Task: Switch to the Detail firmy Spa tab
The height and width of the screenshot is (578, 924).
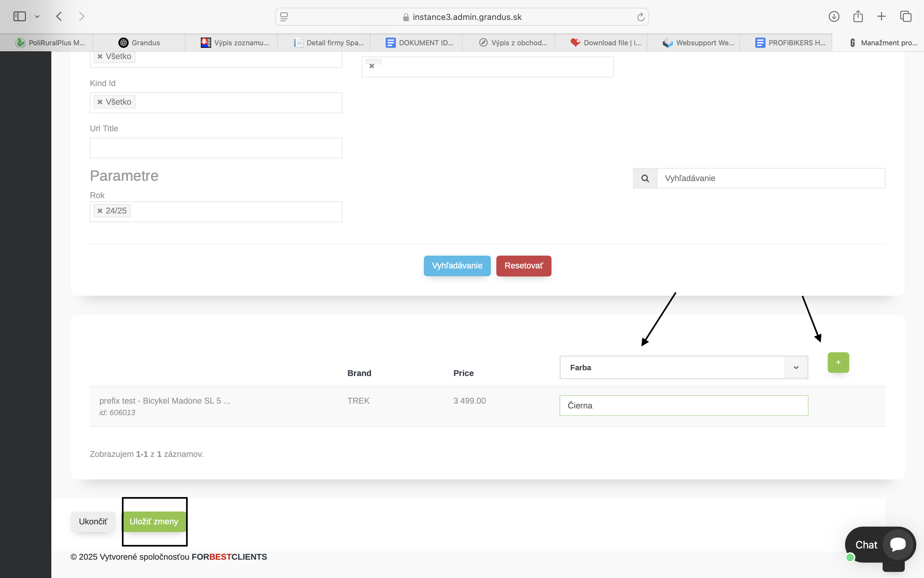Action: (324, 42)
